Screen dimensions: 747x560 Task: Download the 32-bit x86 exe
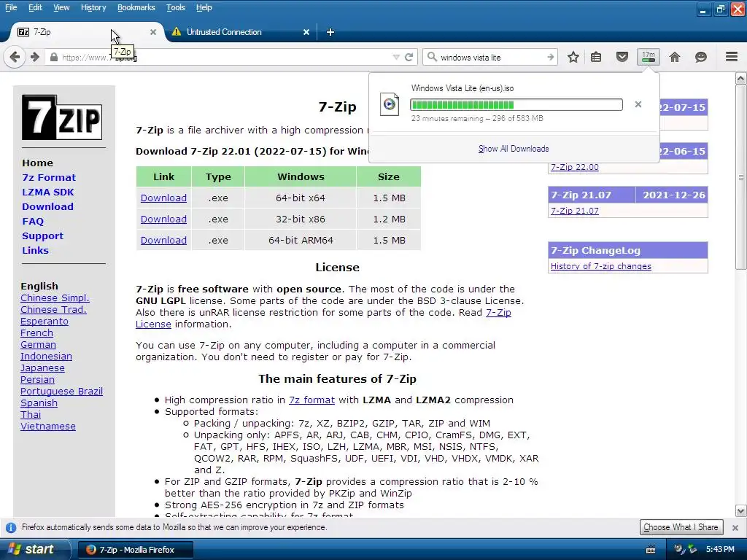[163, 219]
